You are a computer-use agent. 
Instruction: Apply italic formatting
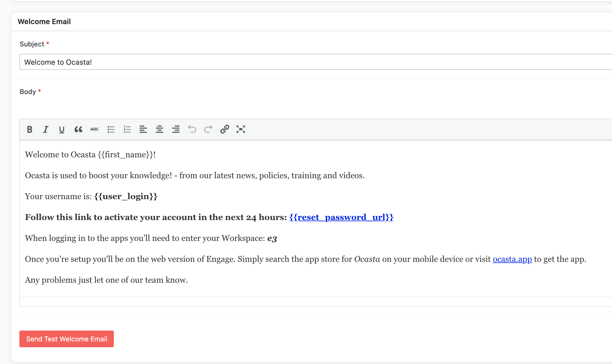(x=46, y=129)
